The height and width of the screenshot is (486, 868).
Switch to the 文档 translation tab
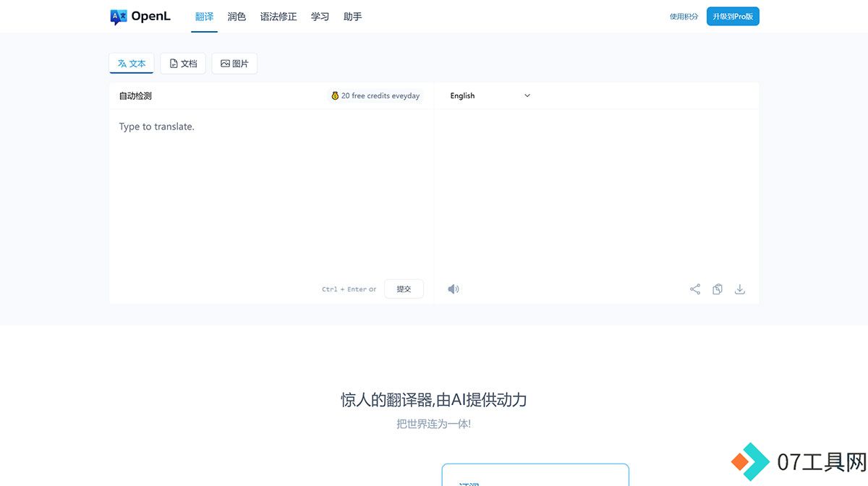(x=183, y=64)
